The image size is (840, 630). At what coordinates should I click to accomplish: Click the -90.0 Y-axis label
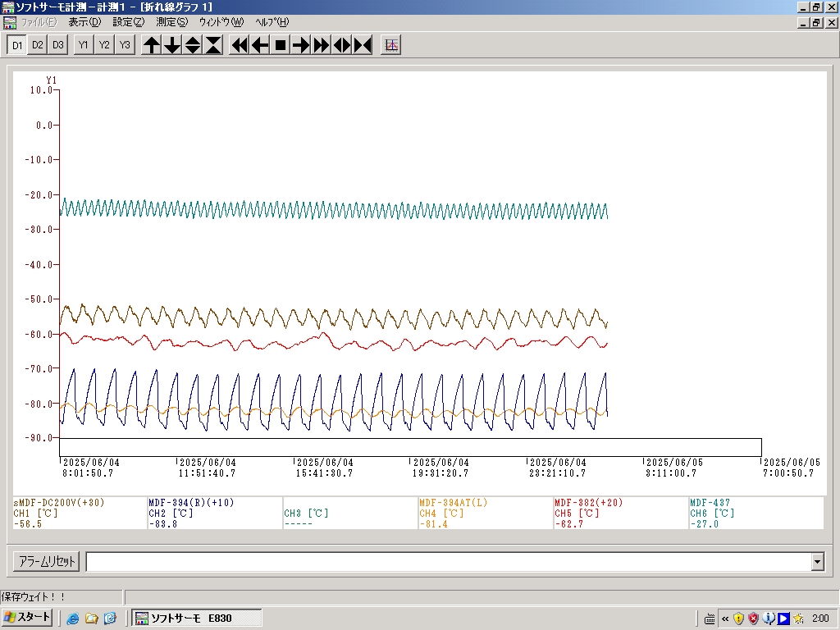click(39, 438)
